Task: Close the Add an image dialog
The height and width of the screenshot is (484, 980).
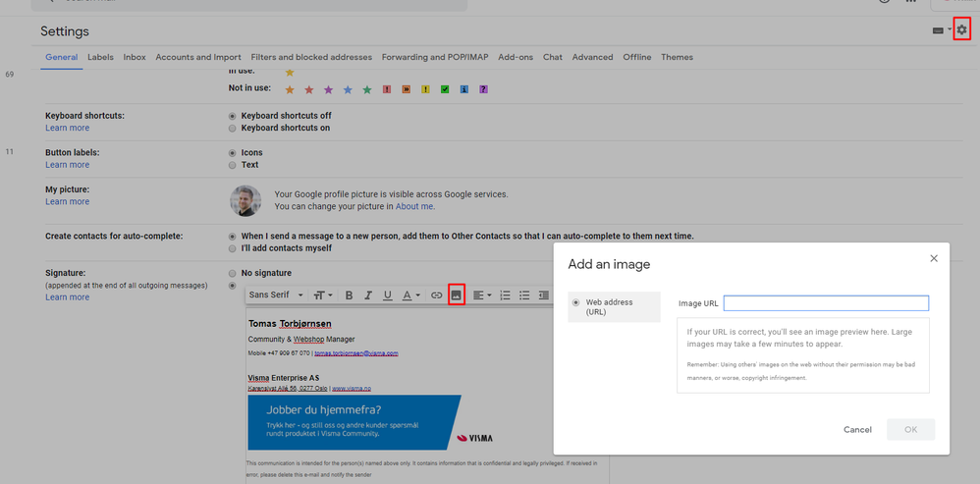Action: [x=934, y=258]
